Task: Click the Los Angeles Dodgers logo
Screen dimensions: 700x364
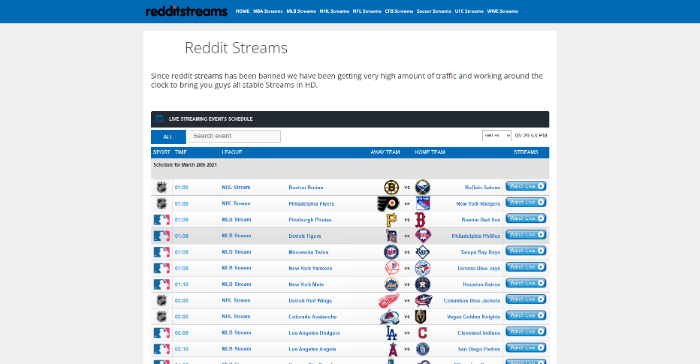Action: pyautogui.click(x=391, y=333)
